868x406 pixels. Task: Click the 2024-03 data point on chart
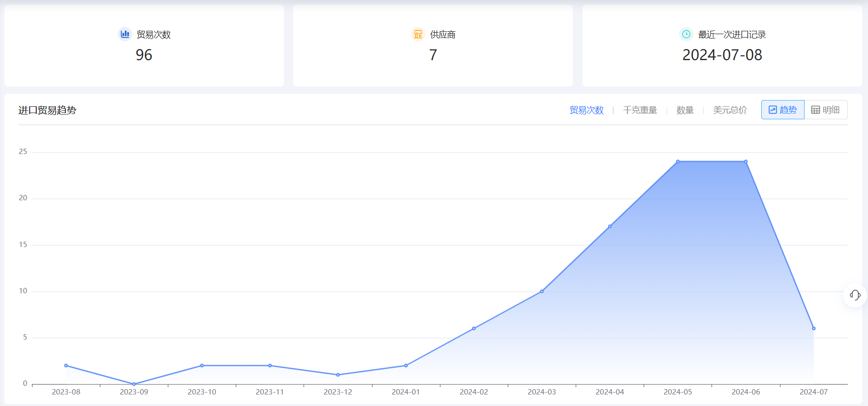click(x=542, y=292)
